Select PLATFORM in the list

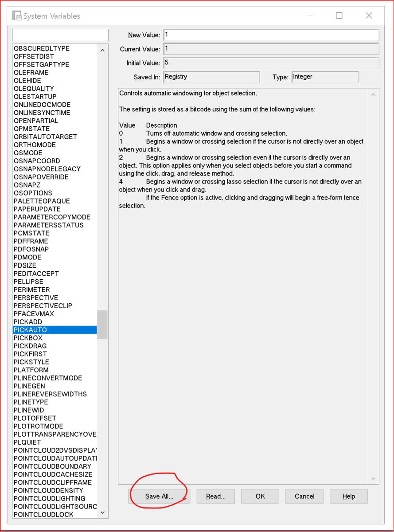31,370
